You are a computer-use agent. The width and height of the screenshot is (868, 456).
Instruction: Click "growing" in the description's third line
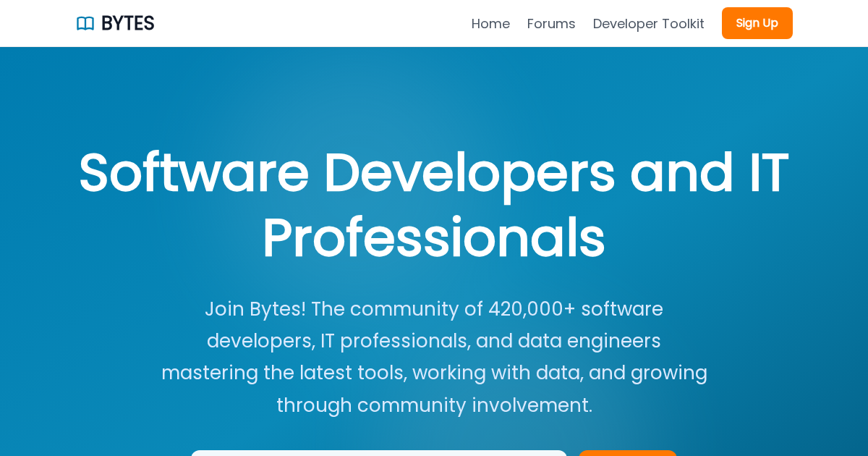point(668,373)
